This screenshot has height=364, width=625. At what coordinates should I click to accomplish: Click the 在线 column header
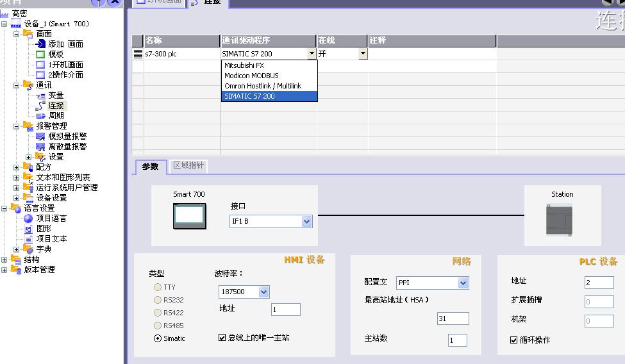342,40
